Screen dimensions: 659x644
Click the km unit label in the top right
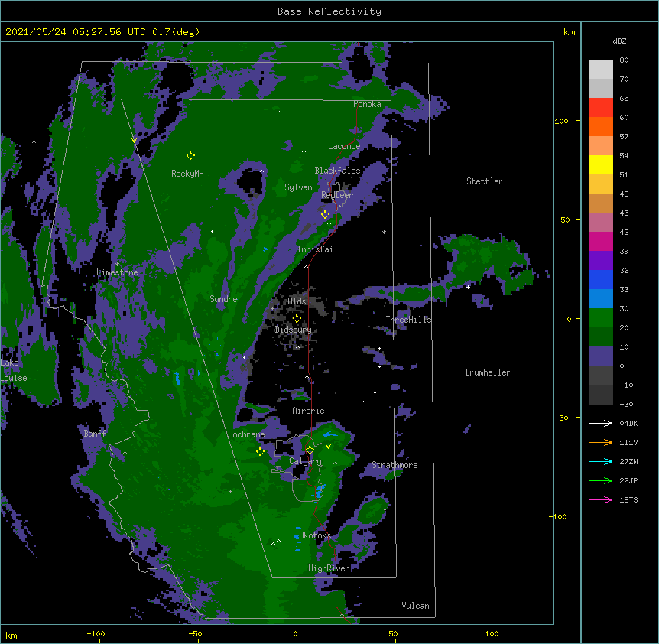pos(569,32)
